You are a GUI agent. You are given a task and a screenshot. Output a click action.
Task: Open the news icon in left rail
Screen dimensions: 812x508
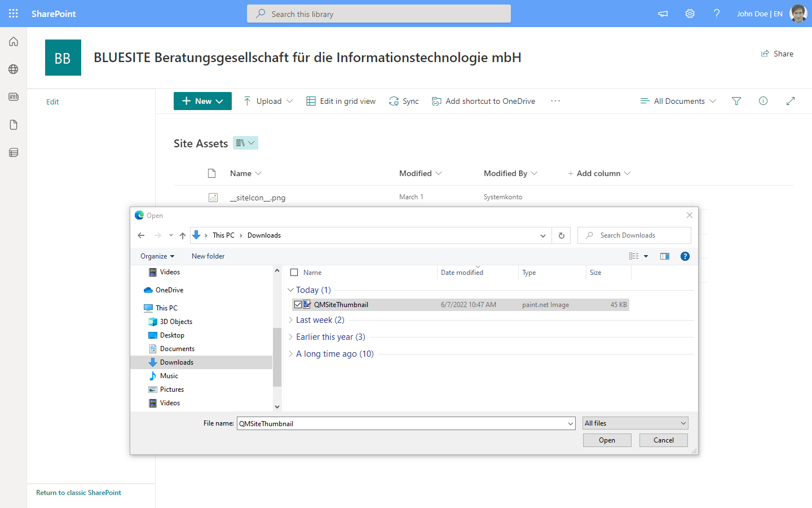tap(14, 97)
